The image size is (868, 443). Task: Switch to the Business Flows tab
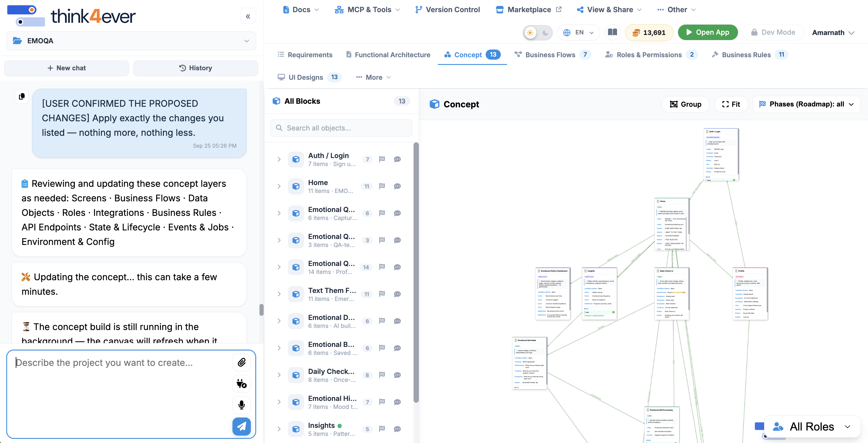pos(553,55)
